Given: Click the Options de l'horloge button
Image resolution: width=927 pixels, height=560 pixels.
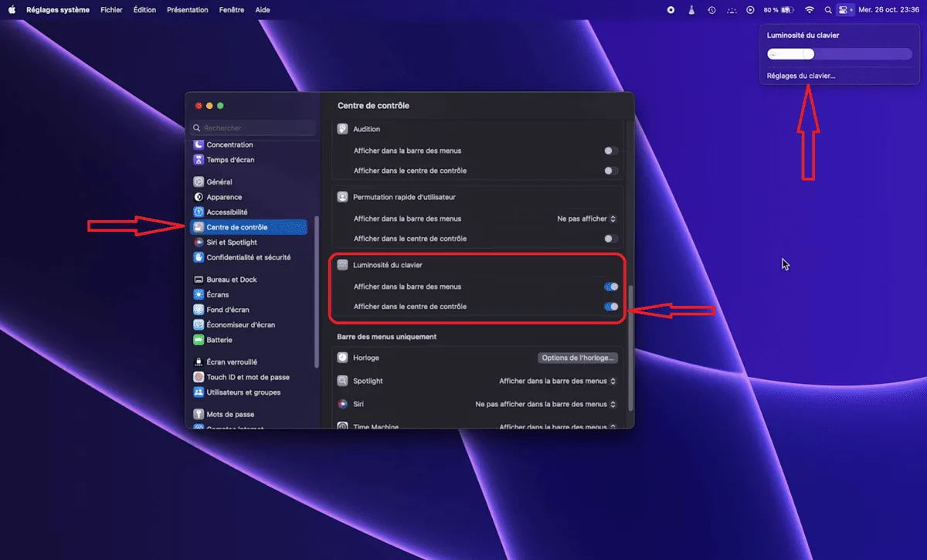Looking at the screenshot, I should click(578, 358).
